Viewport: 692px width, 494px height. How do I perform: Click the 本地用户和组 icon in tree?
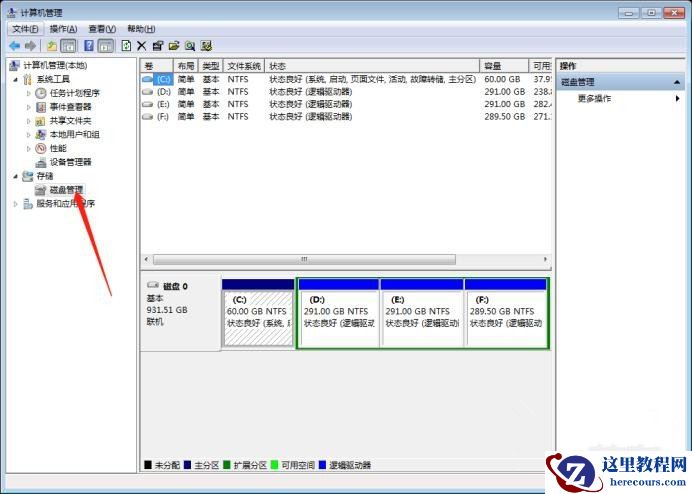41,135
